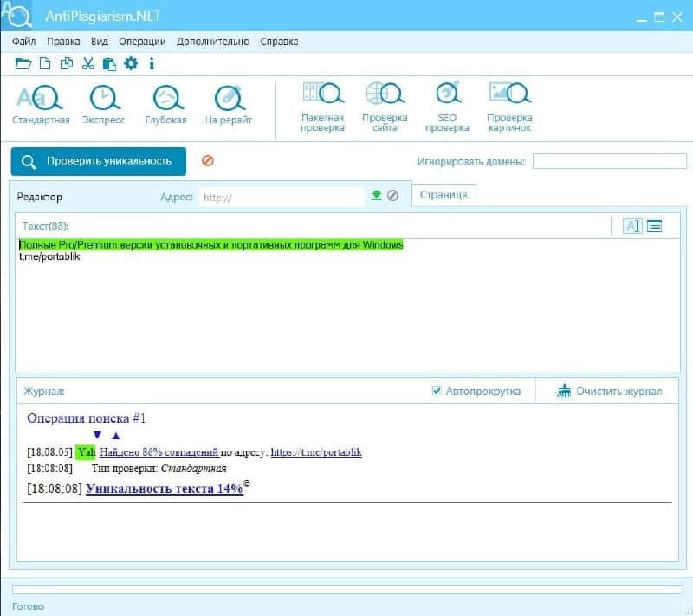Select the Глубокая check mode

[x=166, y=105]
